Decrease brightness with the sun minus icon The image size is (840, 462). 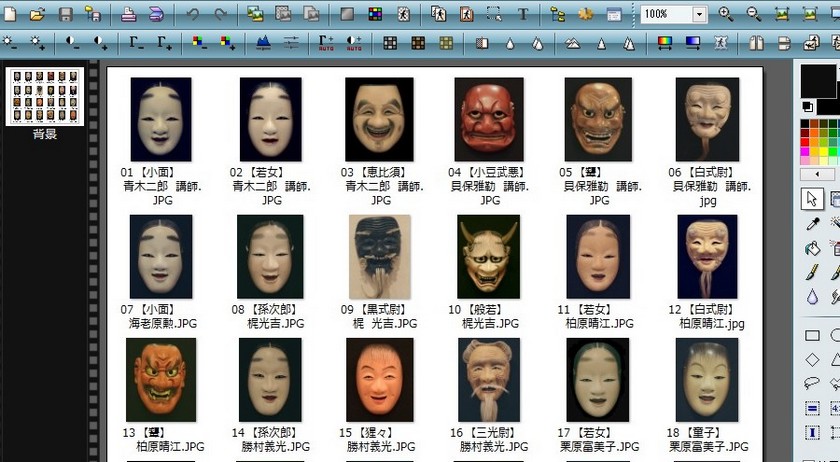9,42
